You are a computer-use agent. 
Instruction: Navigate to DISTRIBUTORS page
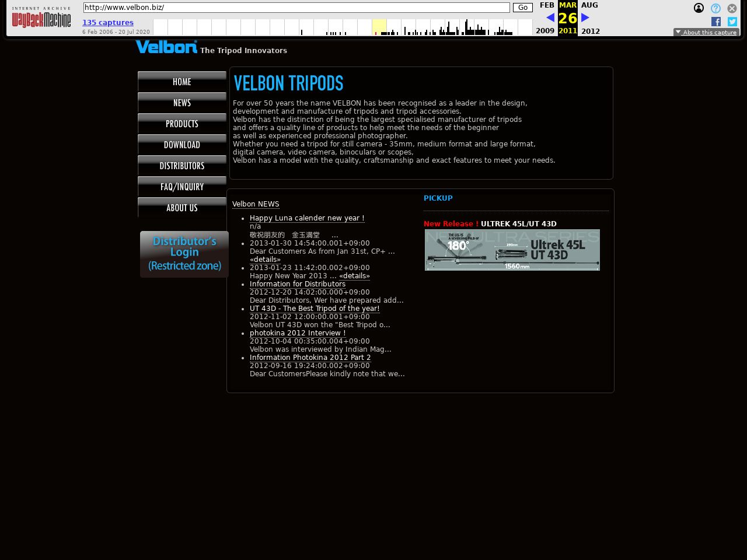tap(182, 166)
